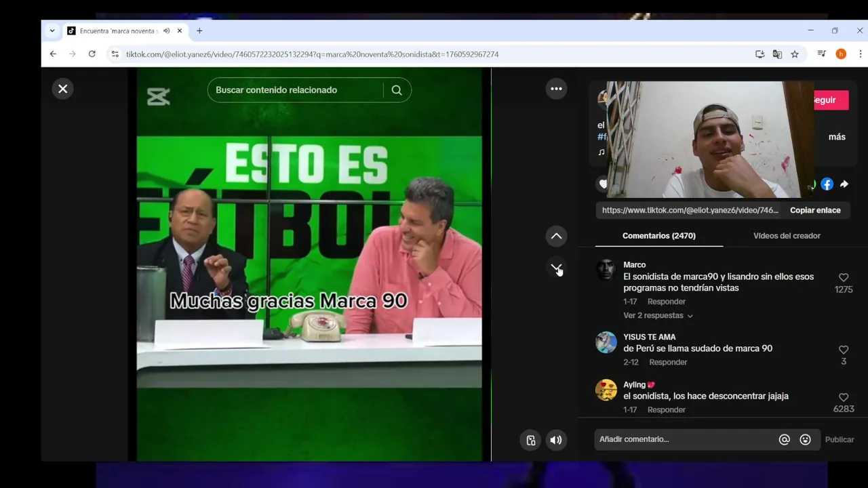Image resolution: width=868 pixels, height=488 pixels.
Task: Open YISUS TE AMA's profile avatar
Action: click(606, 342)
